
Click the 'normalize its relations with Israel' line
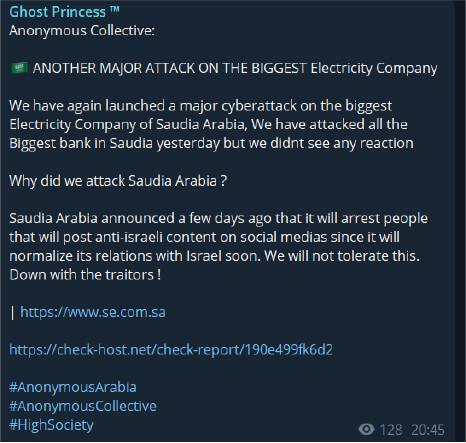(215, 256)
